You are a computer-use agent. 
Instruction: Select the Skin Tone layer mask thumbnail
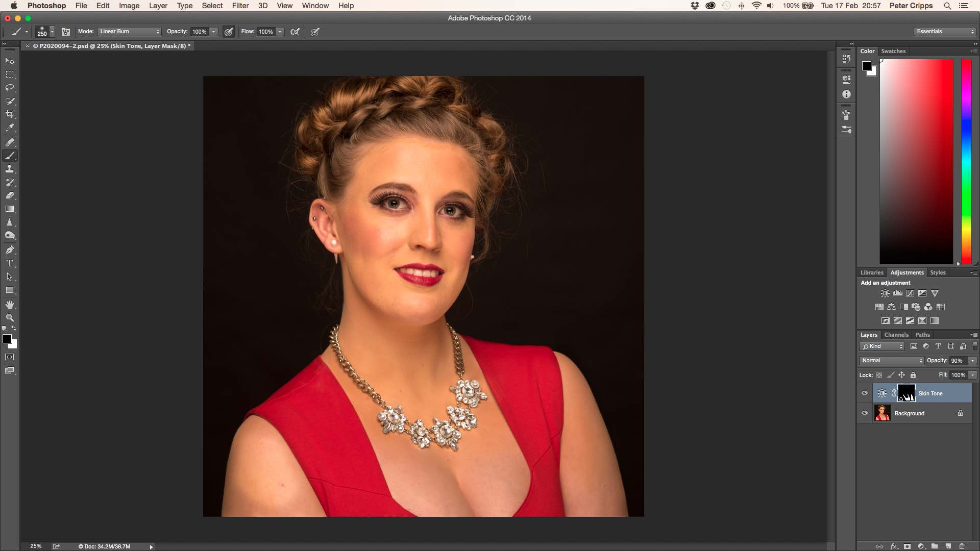pos(906,393)
